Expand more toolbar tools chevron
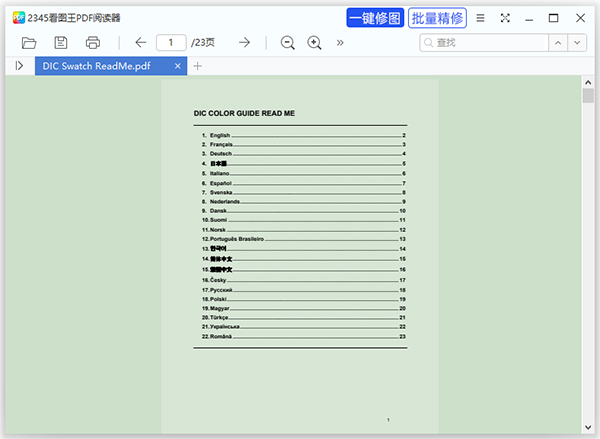Screen dimensions: 600x439 click(x=340, y=42)
